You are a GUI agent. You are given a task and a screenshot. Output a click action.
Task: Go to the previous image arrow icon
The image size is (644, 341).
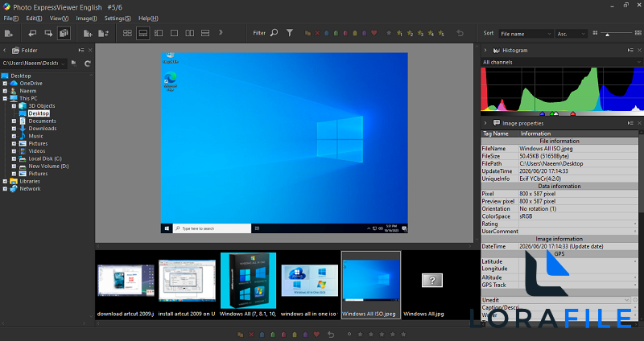pyautogui.click(x=32, y=33)
